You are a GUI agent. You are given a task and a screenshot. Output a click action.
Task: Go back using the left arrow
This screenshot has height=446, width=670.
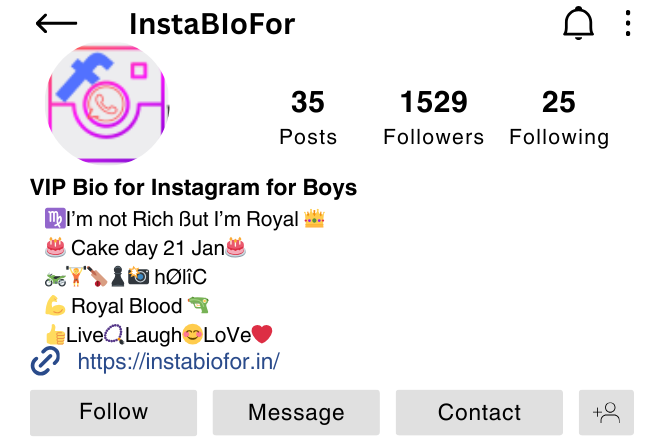pos(56,23)
